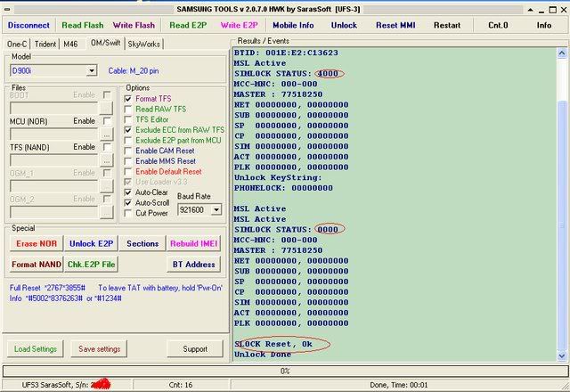570x392 pixels.
Task: Check Enable Default Reset option
Action: point(128,171)
